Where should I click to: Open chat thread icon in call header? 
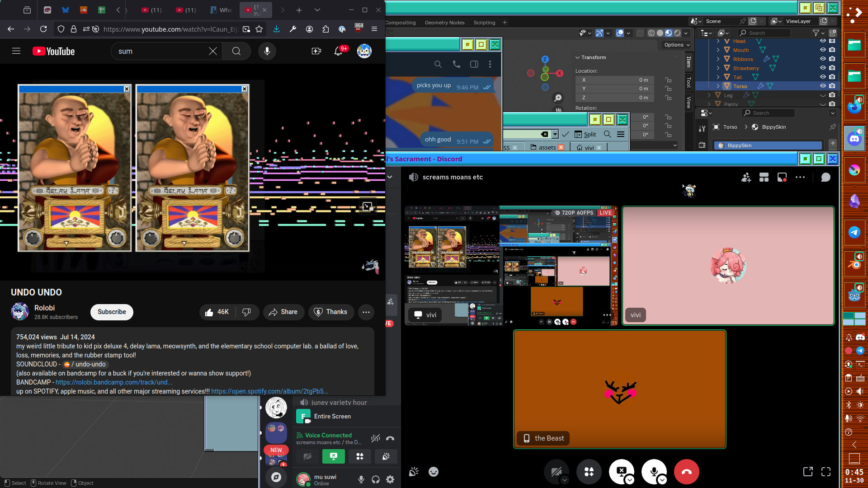click(826, 177)
